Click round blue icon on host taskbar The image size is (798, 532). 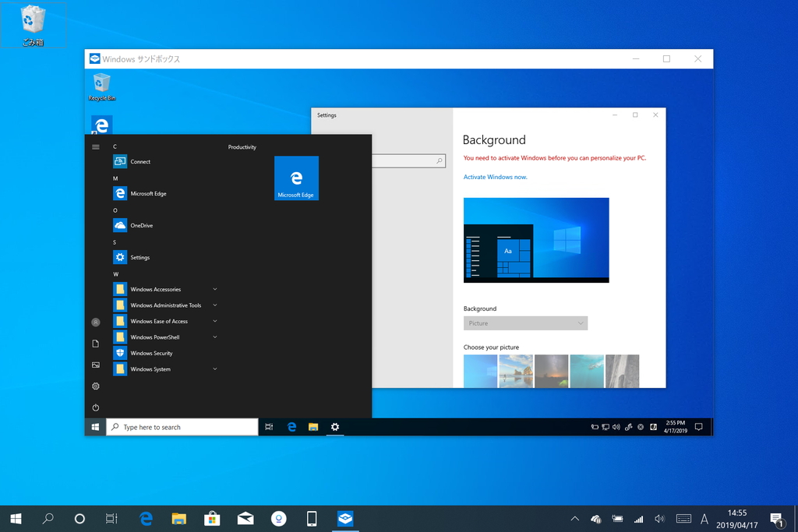[x=278, y=519]
